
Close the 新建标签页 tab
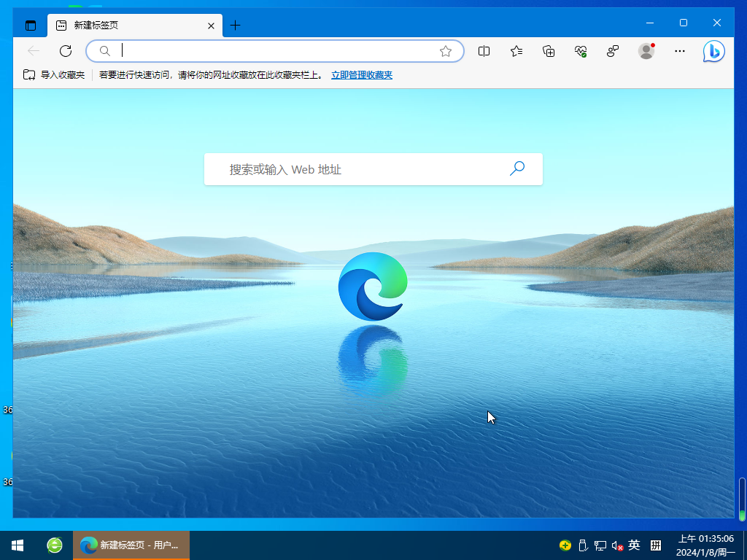coord(211,26)
